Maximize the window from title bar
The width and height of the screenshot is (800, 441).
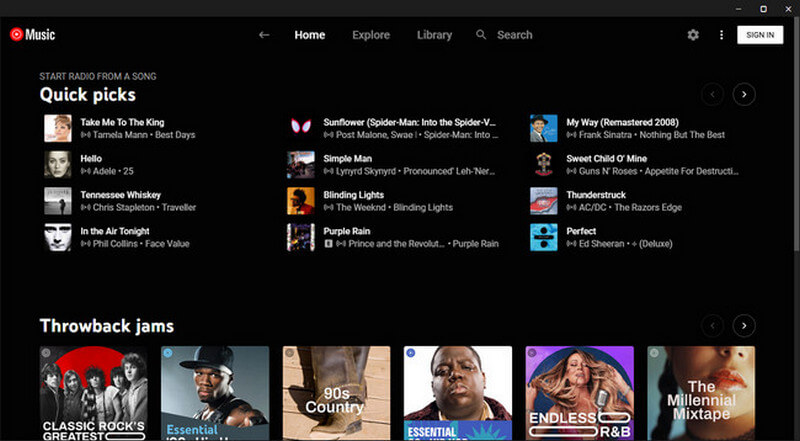(763, 9)
